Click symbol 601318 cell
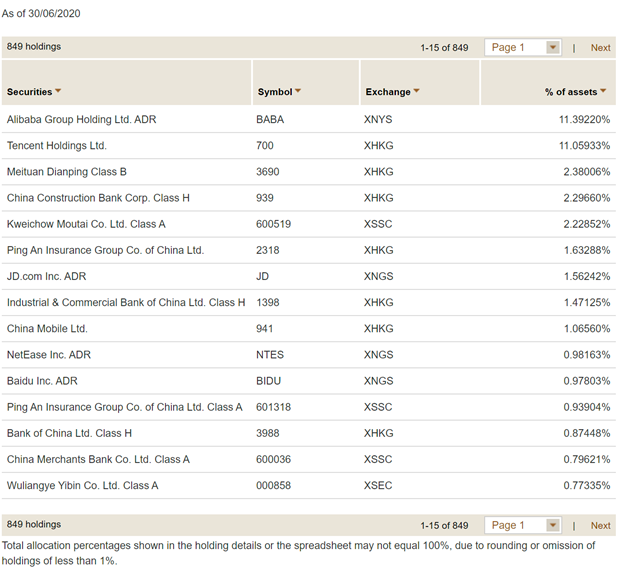Image resolution: width=624 pixels, height=568 pixels. pos(273,407)
